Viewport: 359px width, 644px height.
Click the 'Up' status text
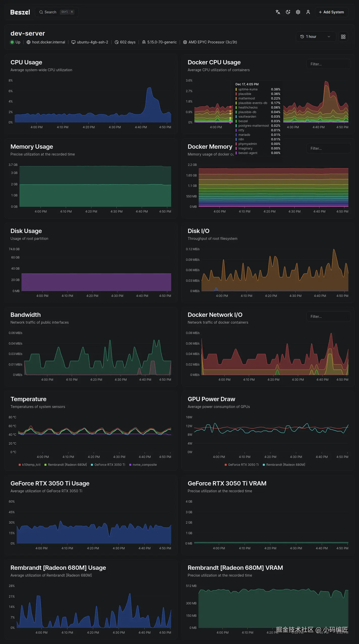click(x=18, y=42)
